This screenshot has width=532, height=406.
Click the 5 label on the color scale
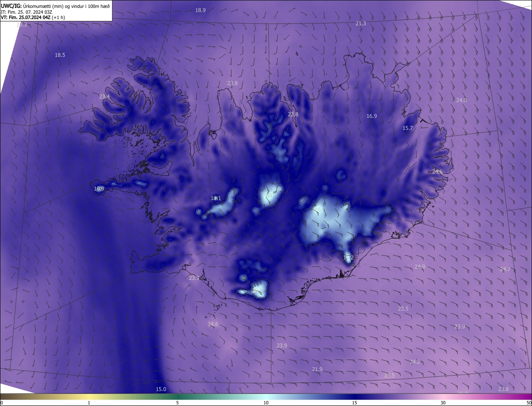pos(177,403)
